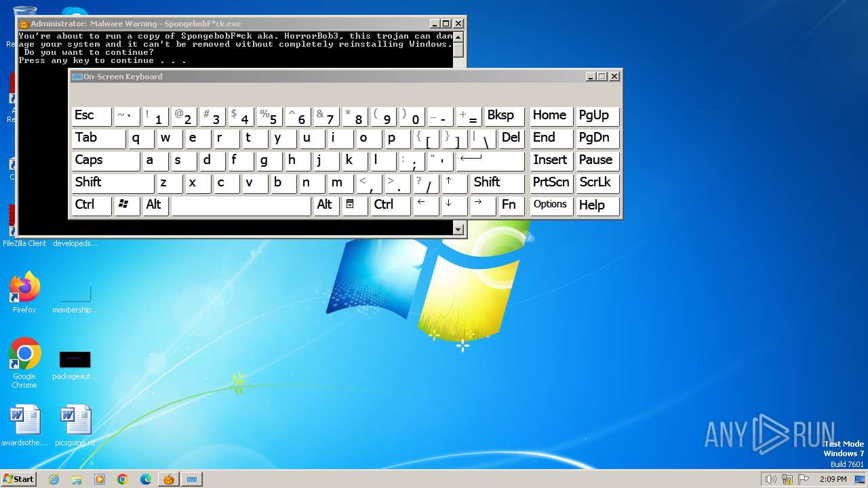
Task: Click the Home key
Action: [x=551, y=116]
